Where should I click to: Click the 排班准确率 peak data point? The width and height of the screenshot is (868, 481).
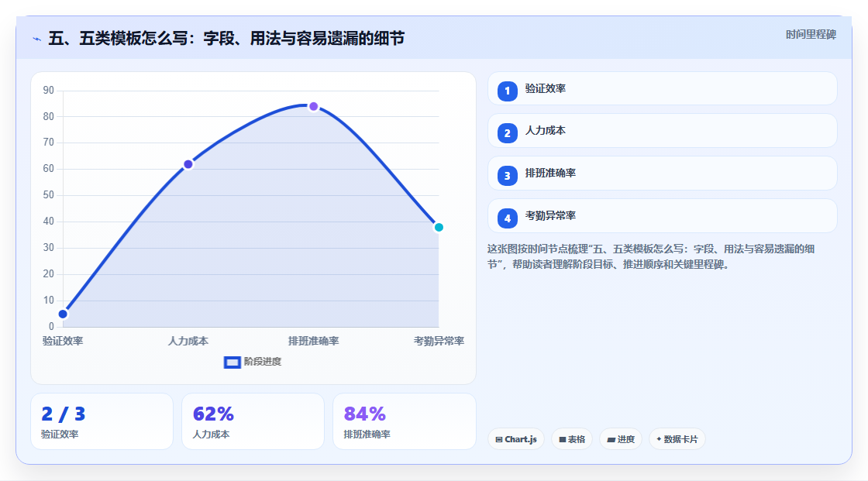[x=313, y=106]
